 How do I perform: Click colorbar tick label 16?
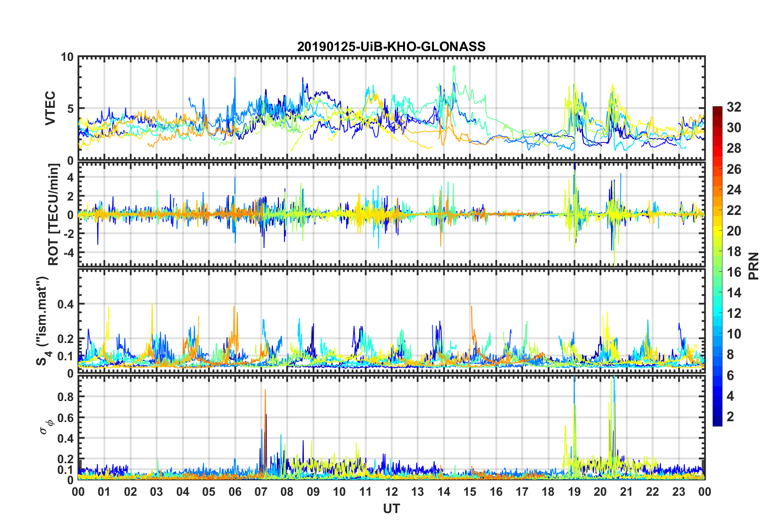click(x=734, y=272)
